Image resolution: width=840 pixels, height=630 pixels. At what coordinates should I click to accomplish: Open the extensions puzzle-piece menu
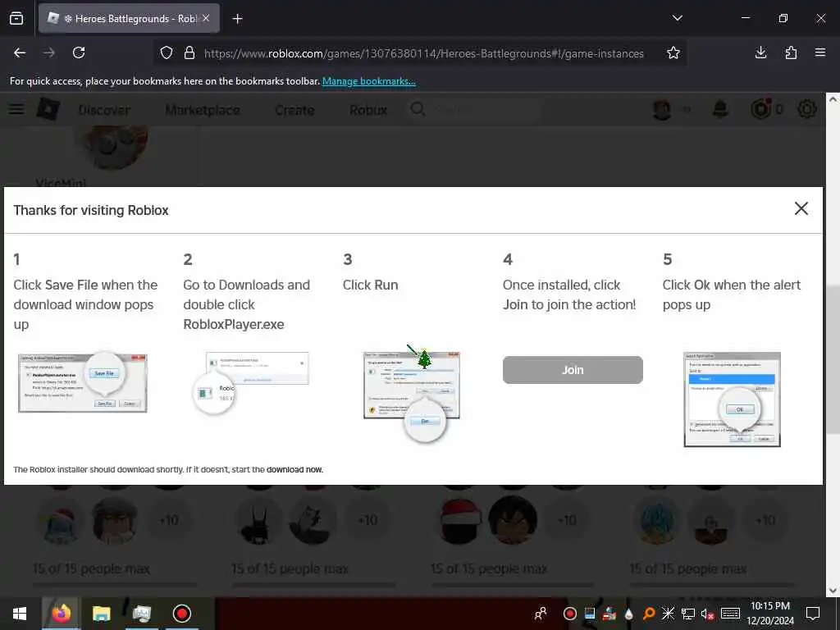coord(791,52)
